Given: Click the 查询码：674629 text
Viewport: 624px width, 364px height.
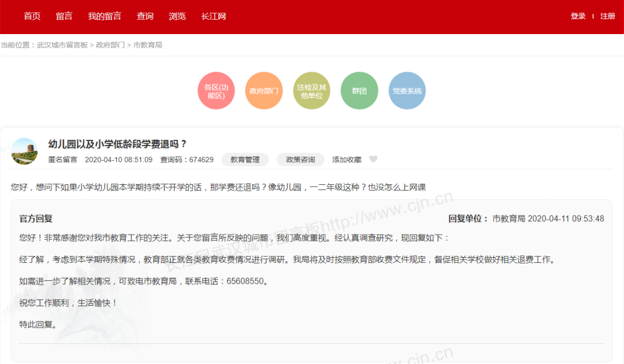Looking at the screenshot, I should click(x=187, y=159).
